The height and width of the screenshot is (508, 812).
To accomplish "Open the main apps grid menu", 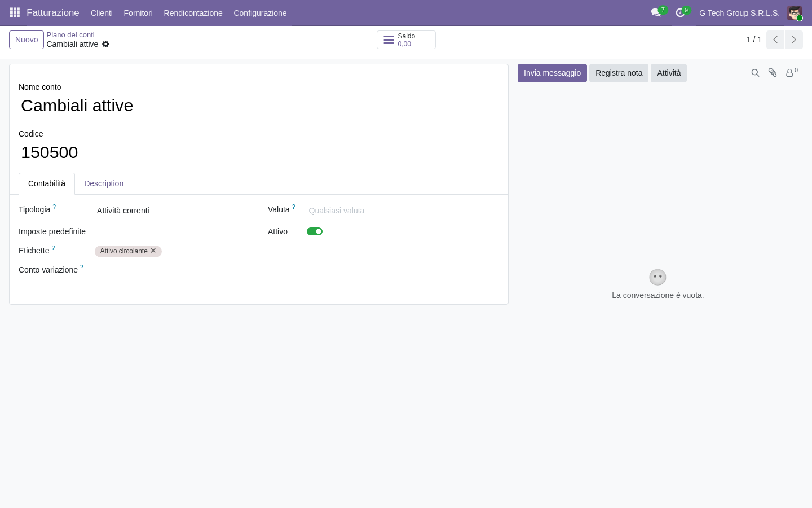I will tap(15, 12).
